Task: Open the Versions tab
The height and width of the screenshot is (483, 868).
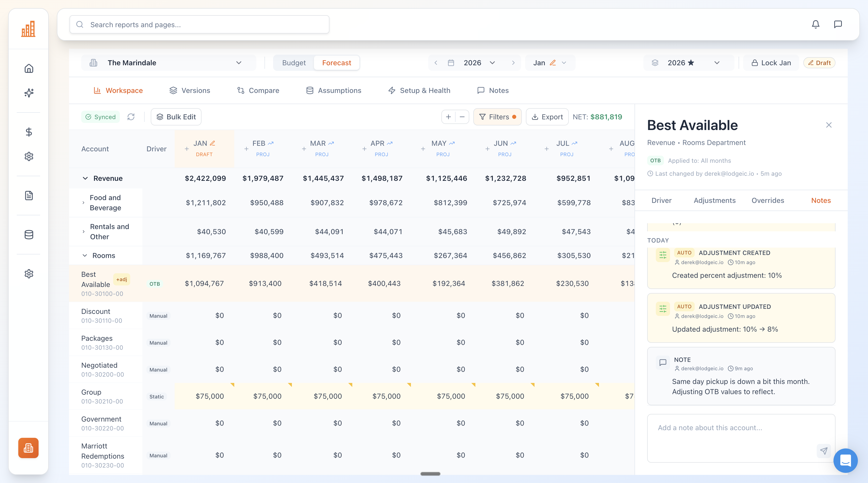Action: click(190, 90)
